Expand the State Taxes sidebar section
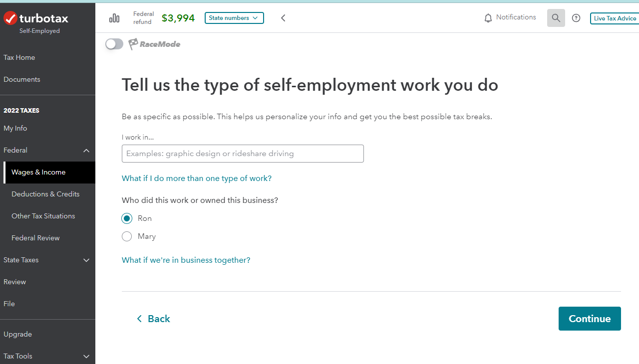 86,260
